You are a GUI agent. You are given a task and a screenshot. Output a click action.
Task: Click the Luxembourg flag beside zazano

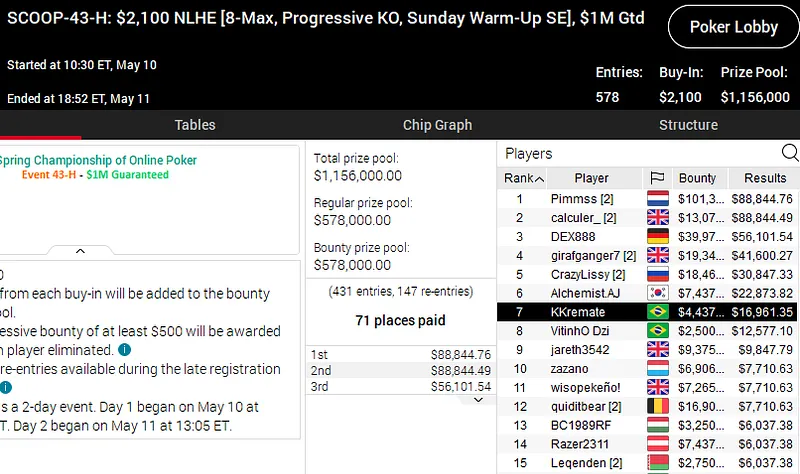click(x=657, y=369)
